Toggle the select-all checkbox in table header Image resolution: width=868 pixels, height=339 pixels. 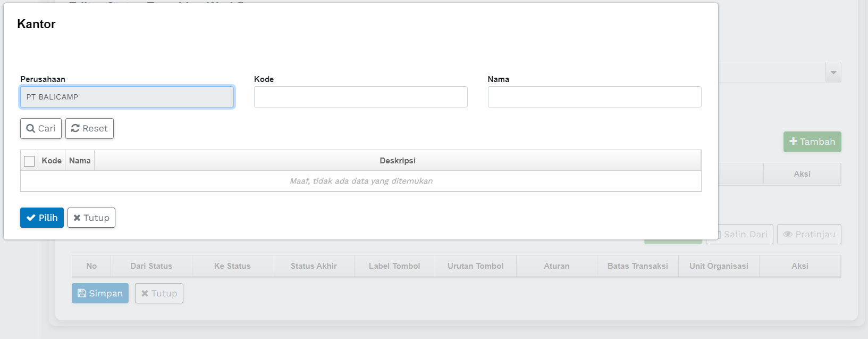tap(29, 161)
